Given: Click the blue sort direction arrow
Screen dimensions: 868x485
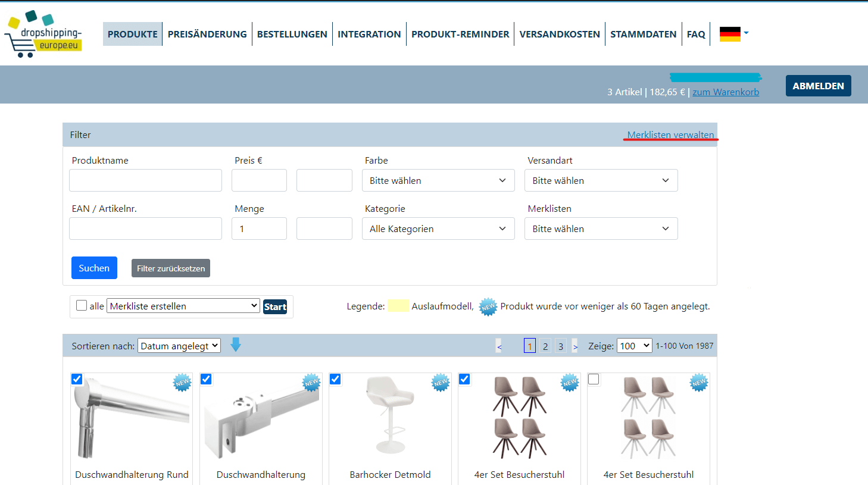Looking at the screenshot, I should tap(236, 345).
